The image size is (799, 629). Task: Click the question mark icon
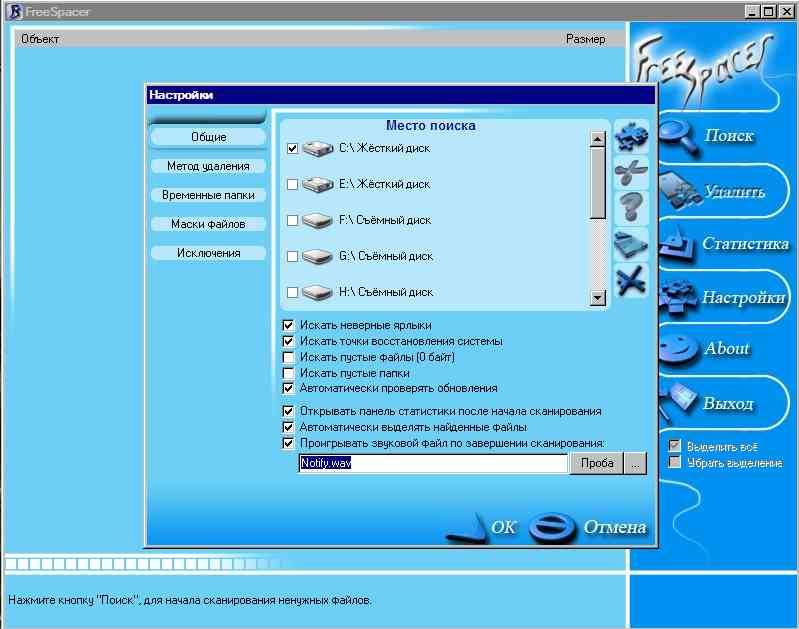point(631,208)
